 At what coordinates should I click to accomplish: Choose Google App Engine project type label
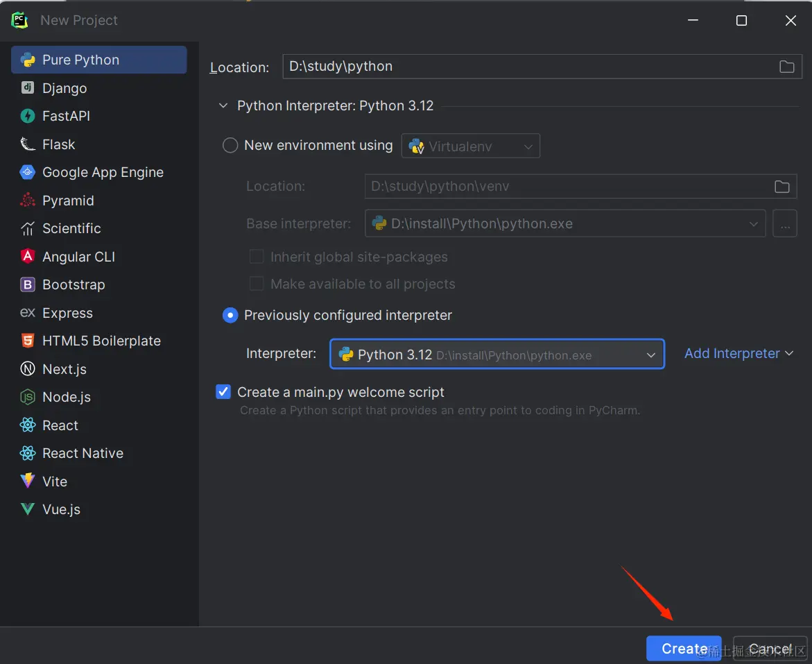point(103,173)
